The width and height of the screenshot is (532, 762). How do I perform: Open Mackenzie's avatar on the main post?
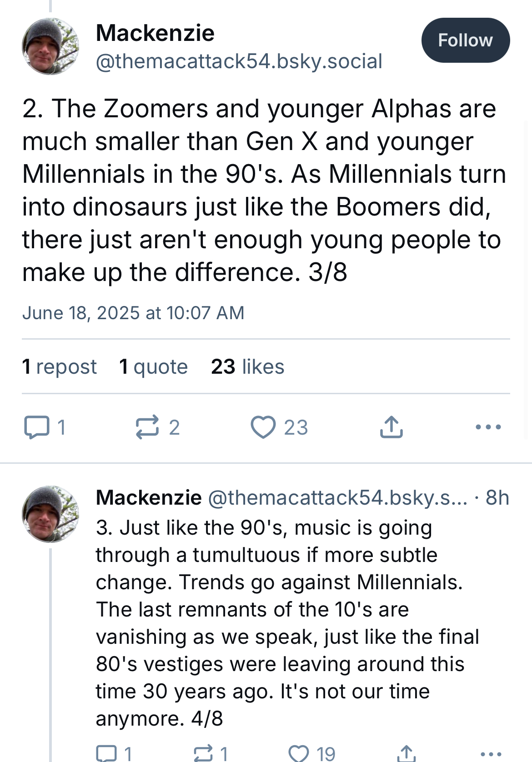(50, 46)
